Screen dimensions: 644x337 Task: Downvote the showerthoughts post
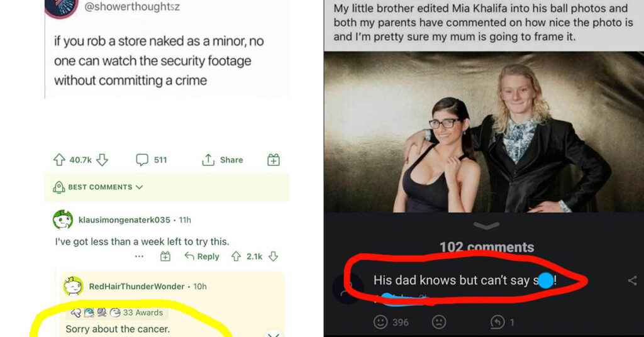tap(102, 160)
